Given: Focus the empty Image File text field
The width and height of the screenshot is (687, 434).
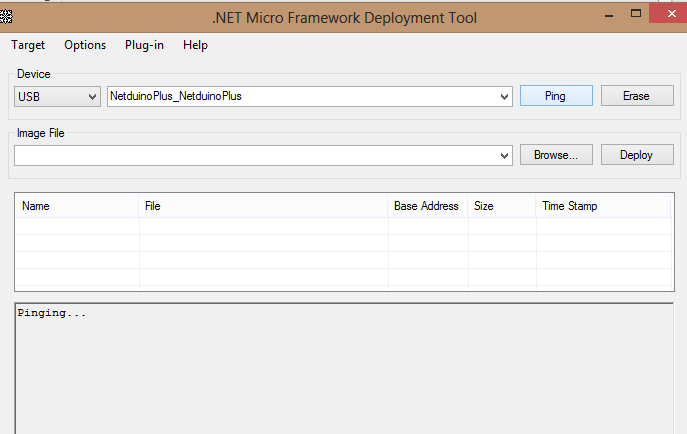Looking at the screenshot, I should click(255, 156).
